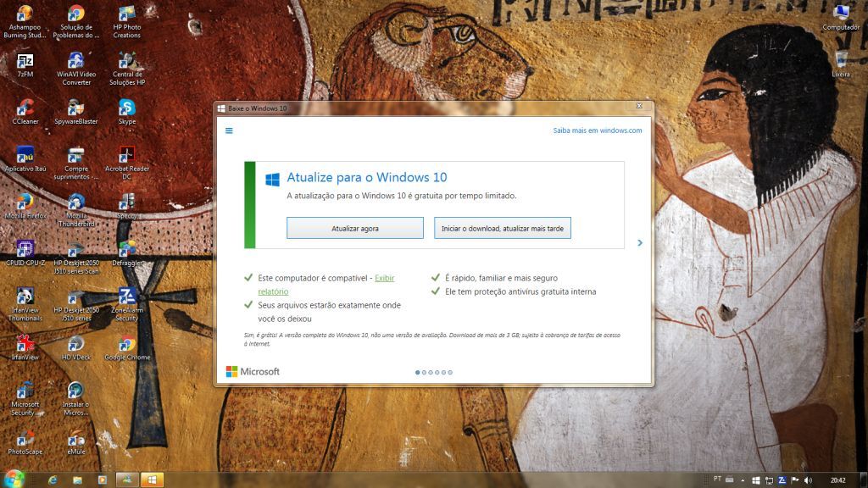Open the Windows Start orb
Screen dimensions: 868x488
tap(14, 480)
